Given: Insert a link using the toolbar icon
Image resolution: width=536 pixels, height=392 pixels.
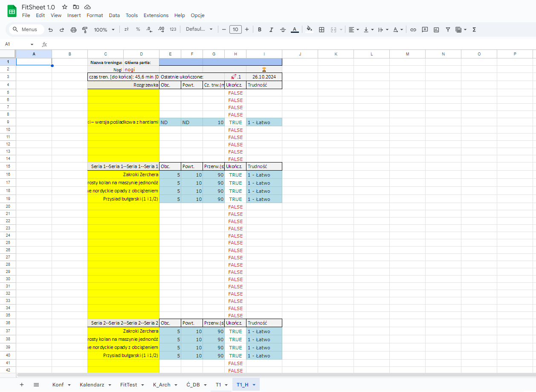Looking at the screenshot, I should 413,29.
